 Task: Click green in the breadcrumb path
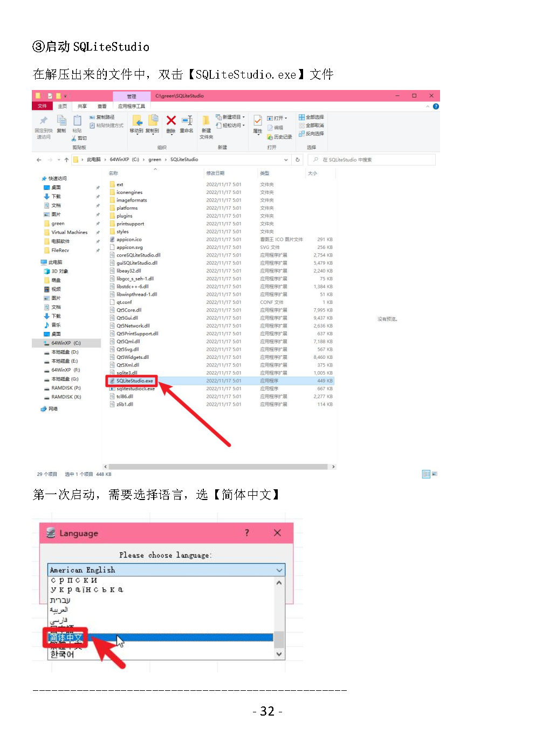pyautogui.click(x=155, y=160)
